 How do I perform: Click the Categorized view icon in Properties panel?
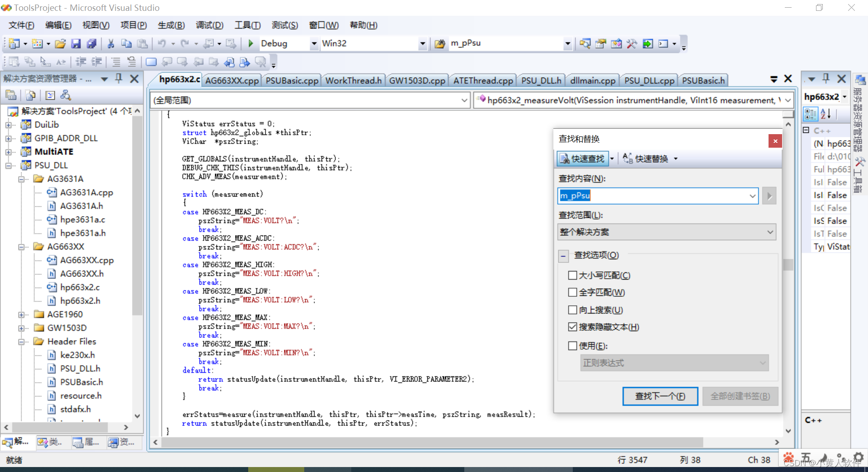810,114
